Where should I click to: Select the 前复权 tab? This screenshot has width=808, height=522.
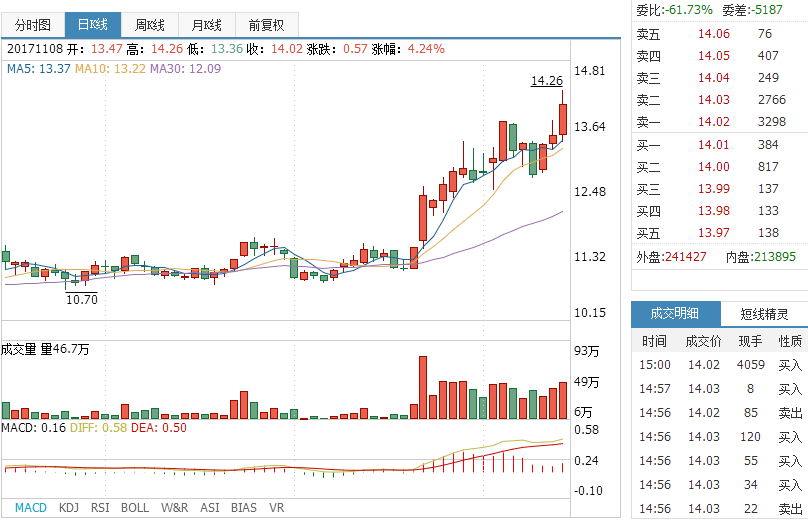[266, 25]
